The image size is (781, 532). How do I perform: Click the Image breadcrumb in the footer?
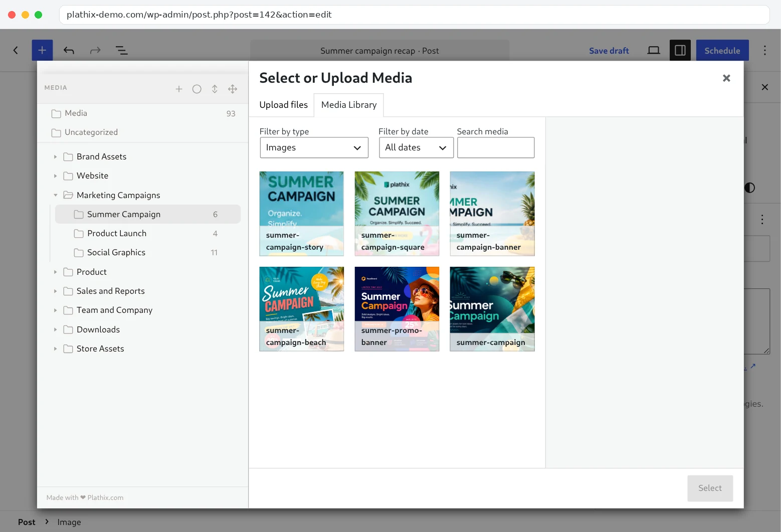pos(69,522)
